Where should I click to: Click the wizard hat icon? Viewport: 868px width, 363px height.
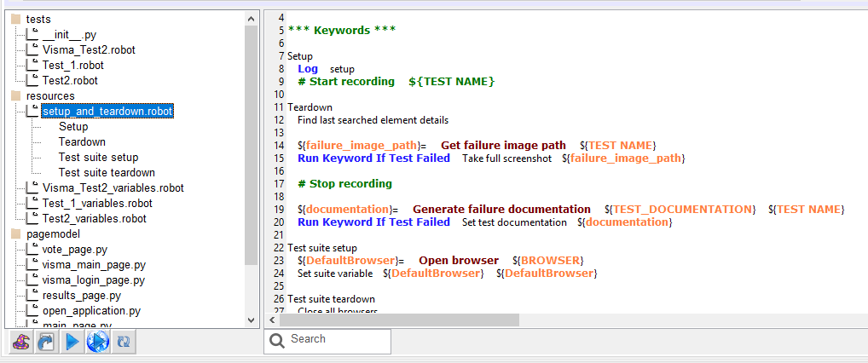[x=22, y=342]
